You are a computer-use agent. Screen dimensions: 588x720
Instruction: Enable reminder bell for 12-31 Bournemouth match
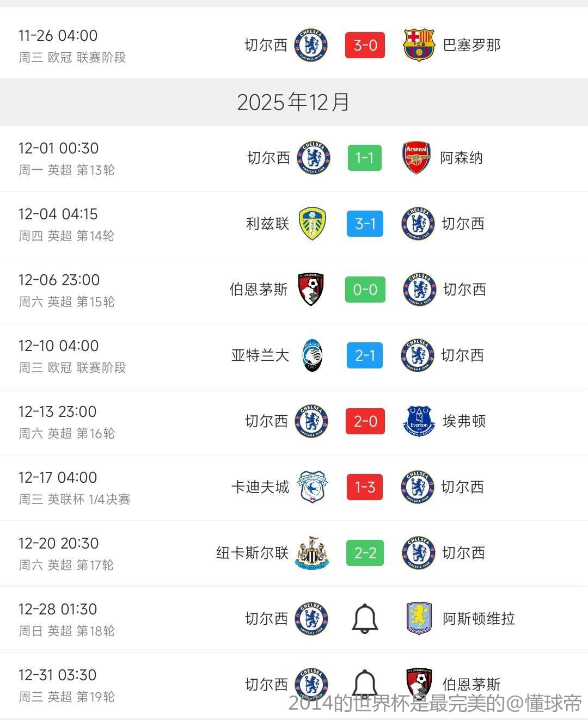click(365, 682)
